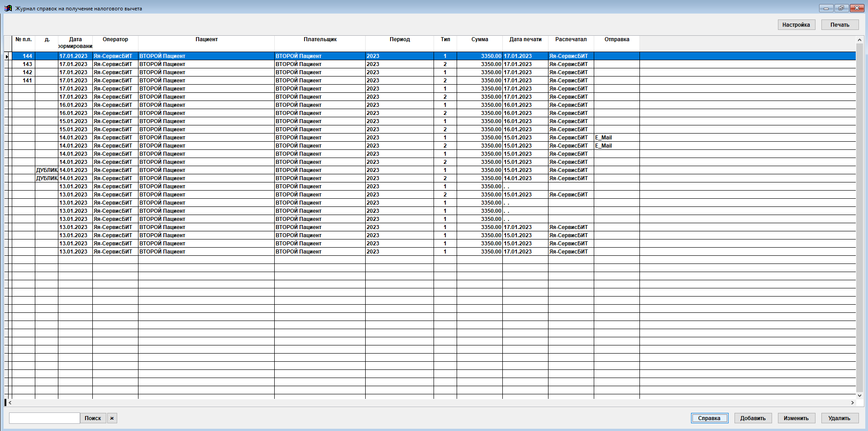
Task: Click the Пациент column header
Action: point(206,40)
